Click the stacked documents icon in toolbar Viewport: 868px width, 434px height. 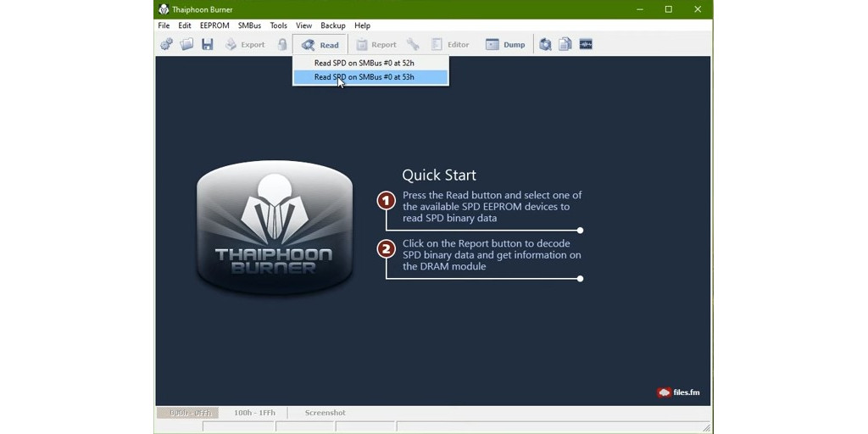pyautogui.click(x=565, y=44)
